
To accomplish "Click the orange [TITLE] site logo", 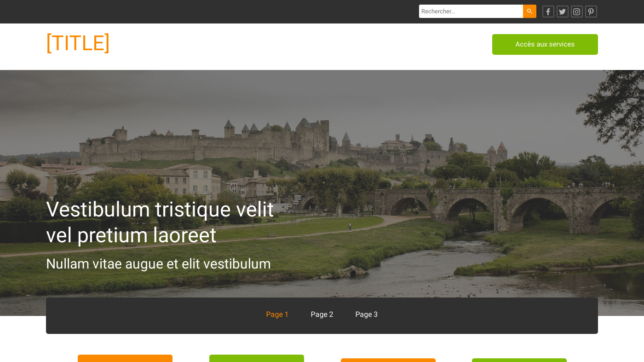I will 78,43.
